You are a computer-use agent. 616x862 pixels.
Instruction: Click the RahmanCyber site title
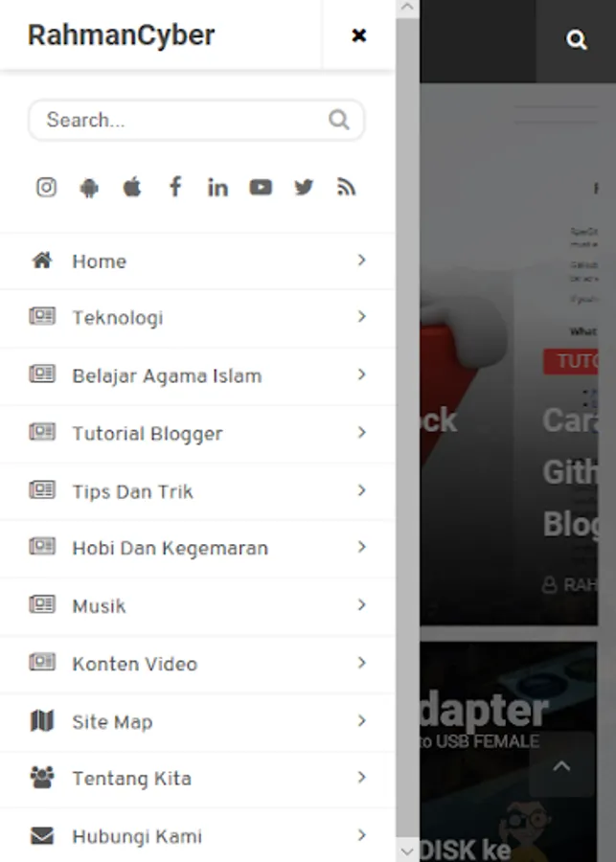[x=121, y=35]
